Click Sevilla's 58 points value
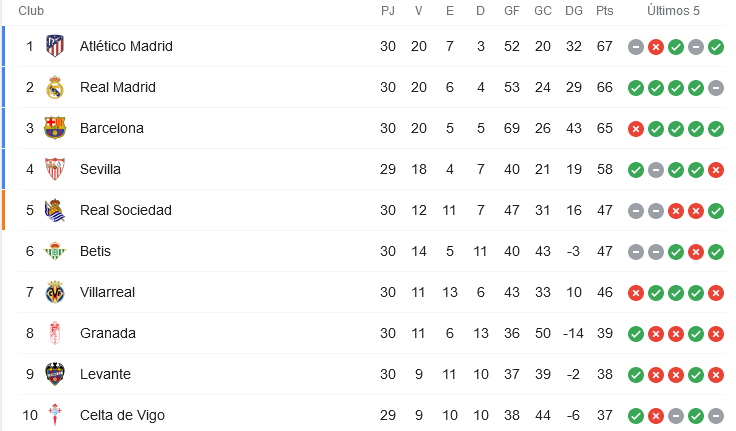 click(605, 169)
